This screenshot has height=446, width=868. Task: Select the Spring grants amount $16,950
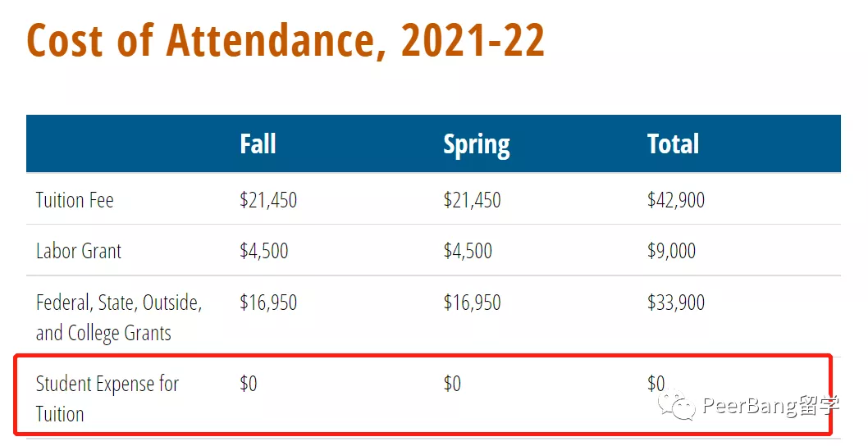point(472,303)
